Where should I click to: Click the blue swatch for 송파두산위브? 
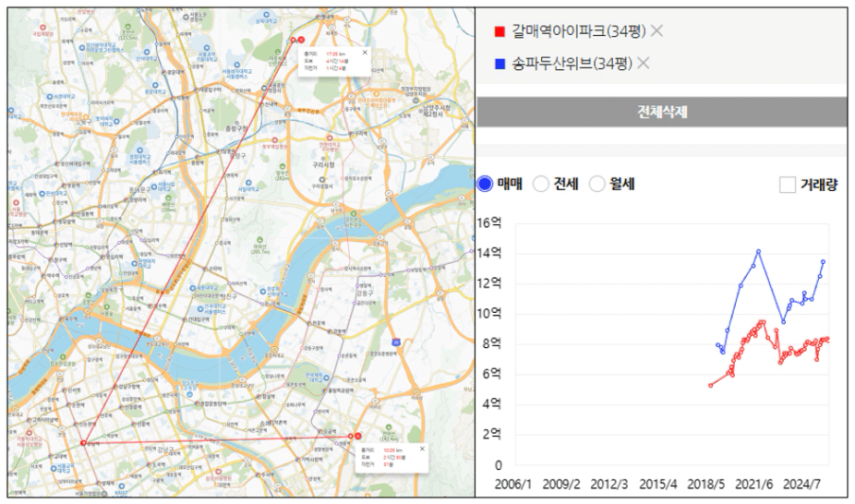click(x=500, y=64)
